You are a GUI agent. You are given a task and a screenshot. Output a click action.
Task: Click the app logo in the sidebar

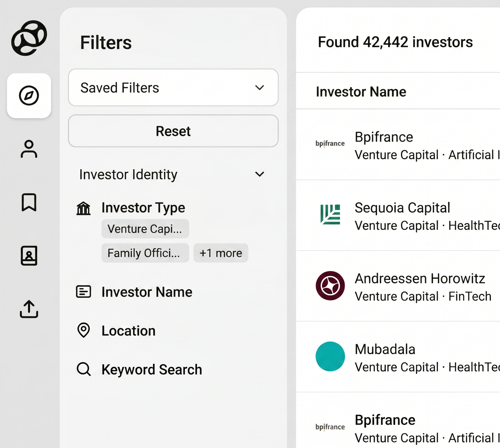(x=29, y=38)
